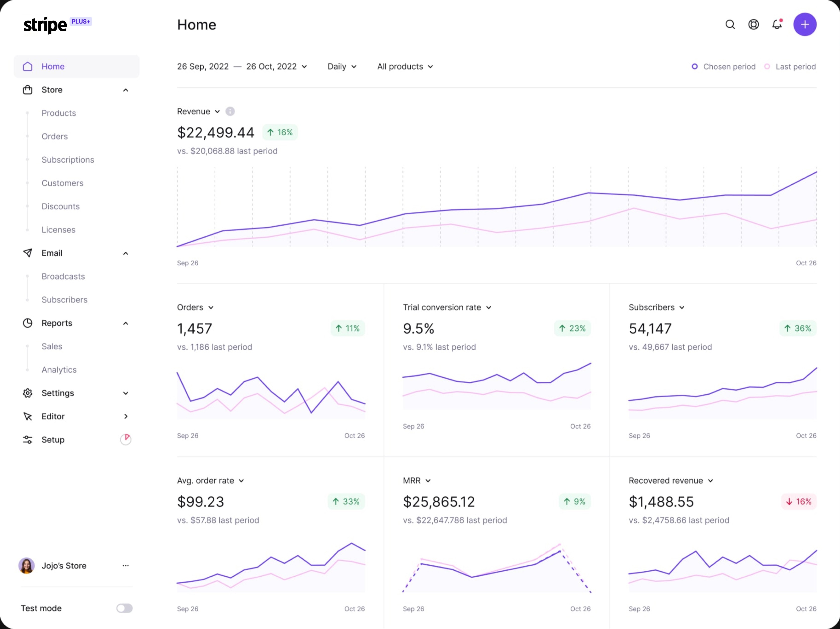The width and height of the screenshot is (840, 629).
Task: Open Analytics under Reports
Action: coord(59,370)
